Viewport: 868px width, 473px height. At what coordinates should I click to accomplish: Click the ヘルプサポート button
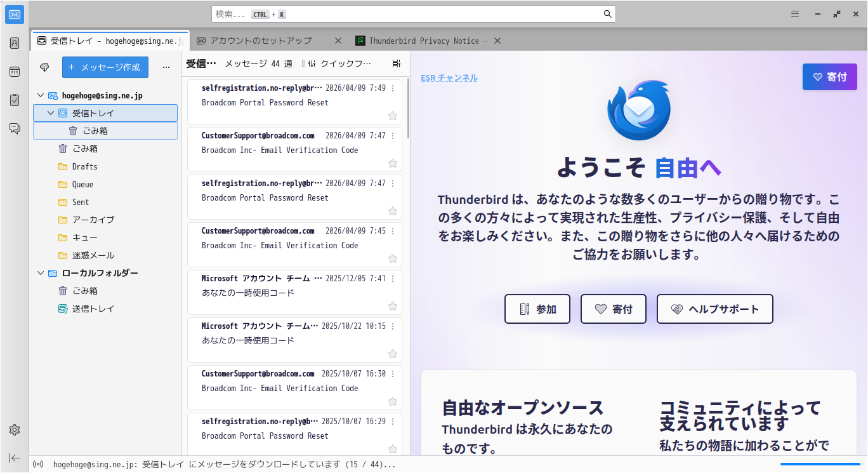tap(715, 309)
